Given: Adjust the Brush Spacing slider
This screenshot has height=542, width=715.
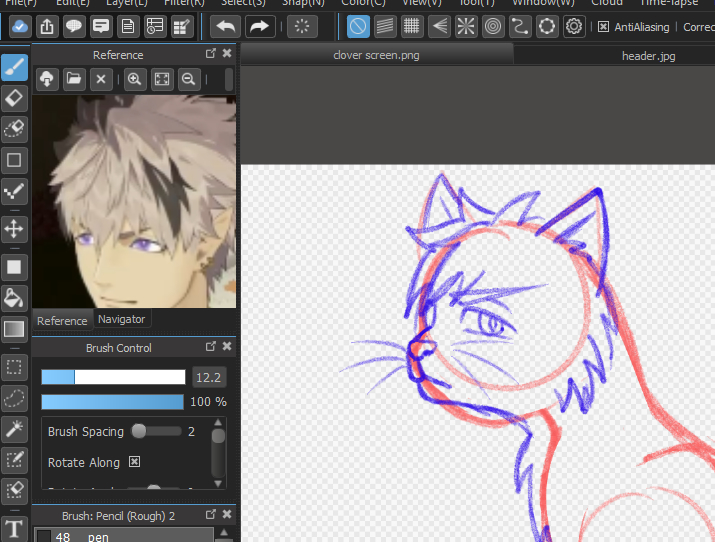Looking at the screenshot, I should (x=140, y=431).
